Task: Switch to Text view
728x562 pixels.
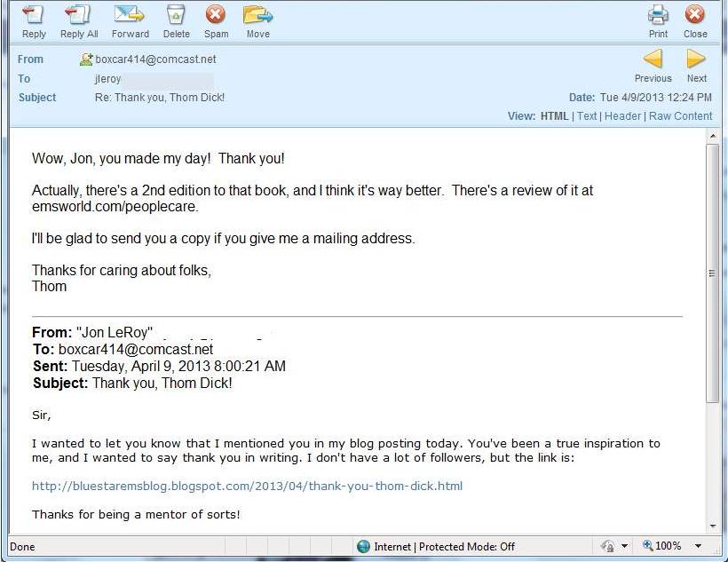Action: [x=587, y=116]
